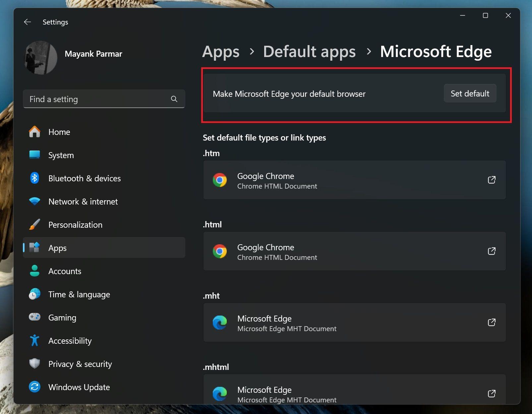Click the Bluetooth icon in sidebar

(34, 178)
